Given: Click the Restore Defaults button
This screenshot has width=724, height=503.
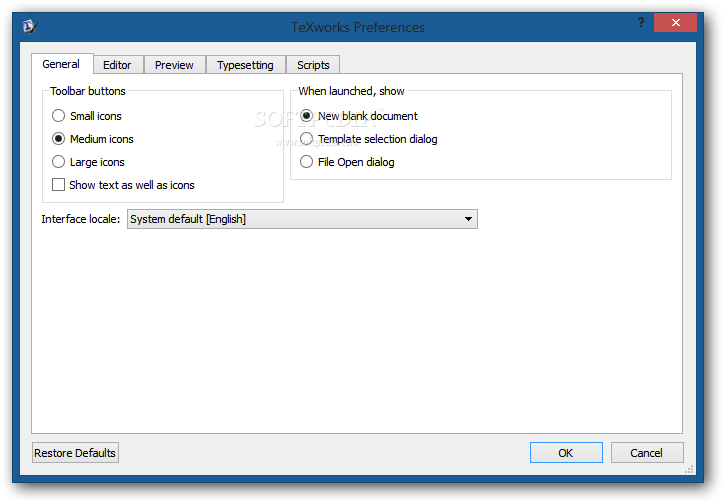Looking at the screenshot, I should [75, 453].
